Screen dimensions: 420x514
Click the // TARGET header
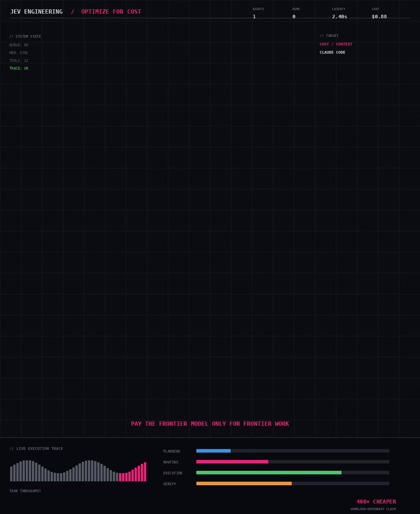pos(329,36)
